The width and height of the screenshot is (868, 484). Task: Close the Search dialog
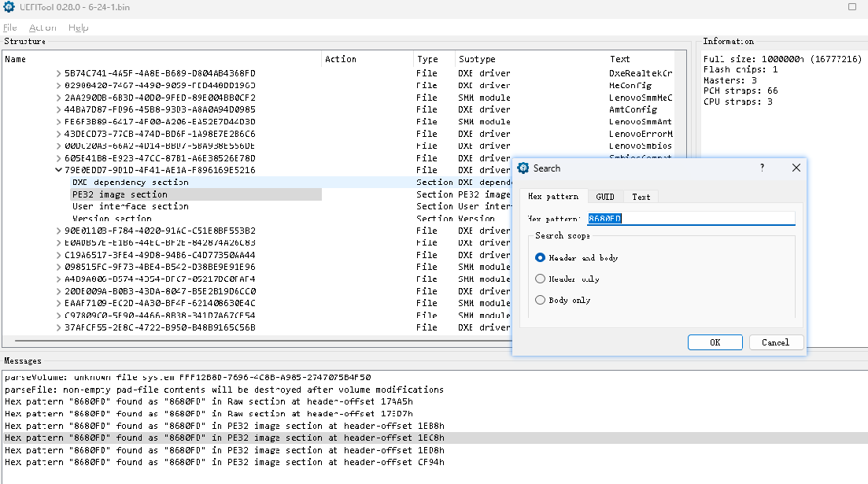(x=796, y=168)
